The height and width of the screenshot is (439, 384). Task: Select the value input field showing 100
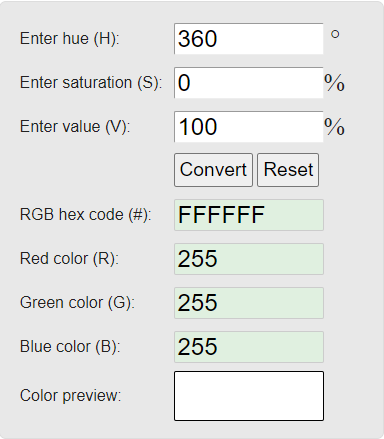(x=249, y=127)
